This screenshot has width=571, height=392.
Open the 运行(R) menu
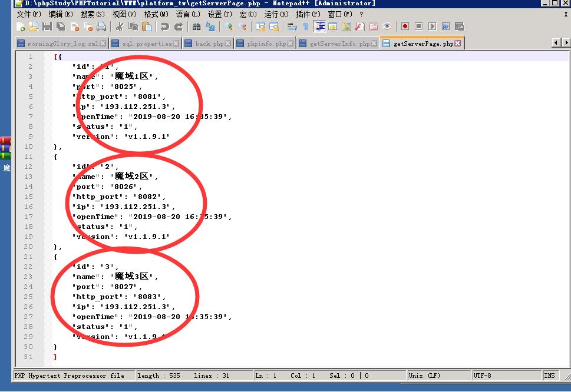[x=276, y=14]
